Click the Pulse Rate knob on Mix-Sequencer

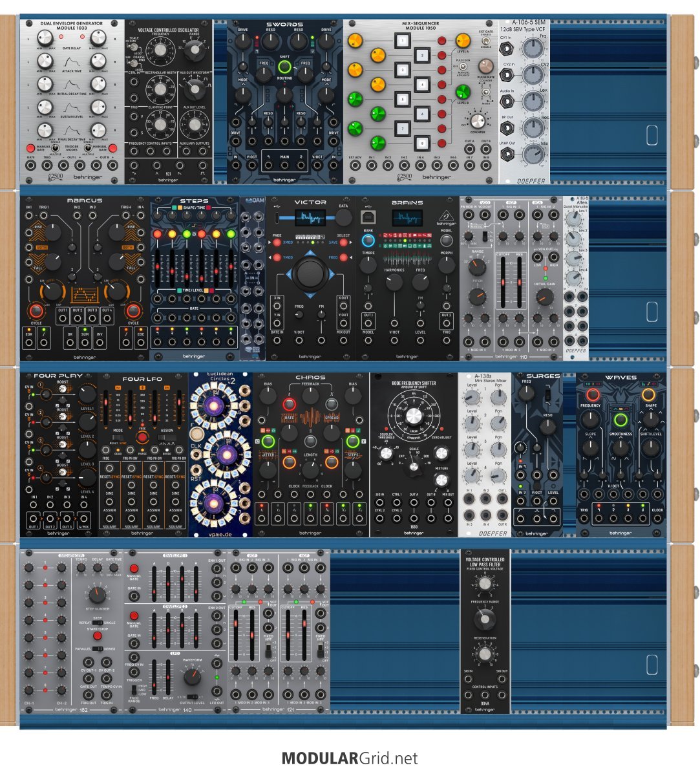(x=486, y=66)
